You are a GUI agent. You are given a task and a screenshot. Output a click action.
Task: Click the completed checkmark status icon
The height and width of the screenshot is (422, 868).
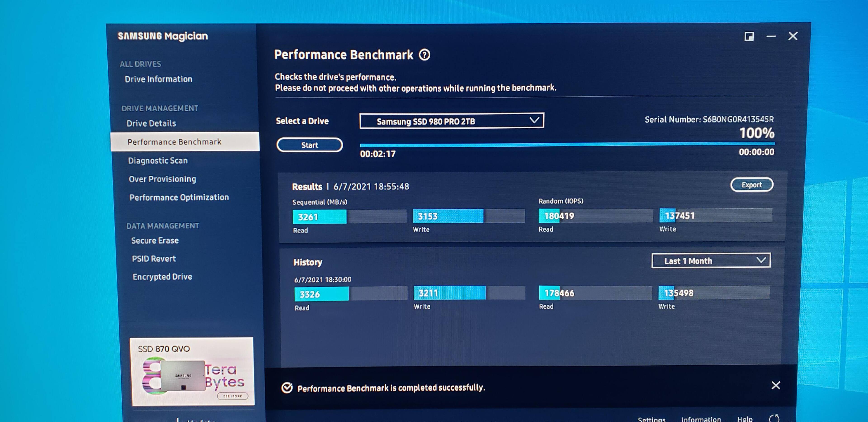tap(287, 388)
